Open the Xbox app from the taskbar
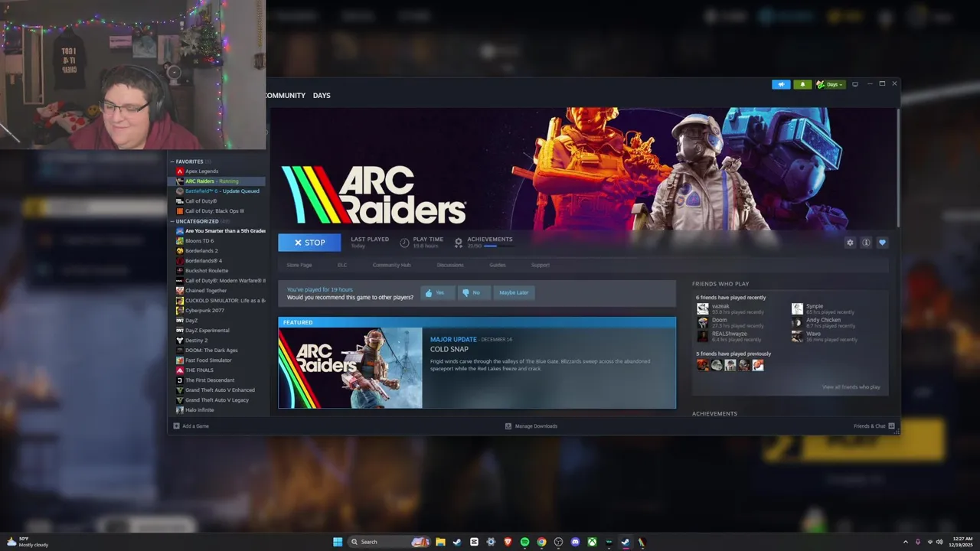The width and height of the screenshot is (980, 551). pyautogui.click(x=592, y=542)
